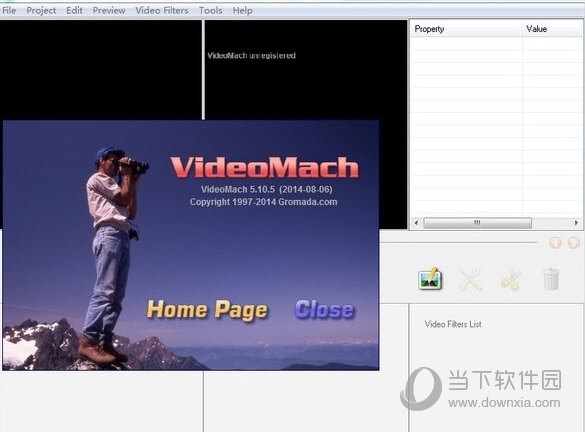Viewport: 585px width, 432px height.
Task: Open the Edit menu
Action: (x=74, y=10)
